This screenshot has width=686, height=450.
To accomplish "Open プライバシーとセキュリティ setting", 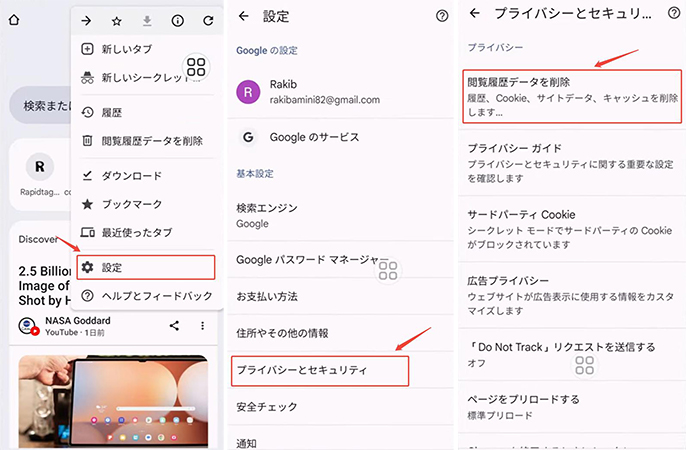I will 320,371.
